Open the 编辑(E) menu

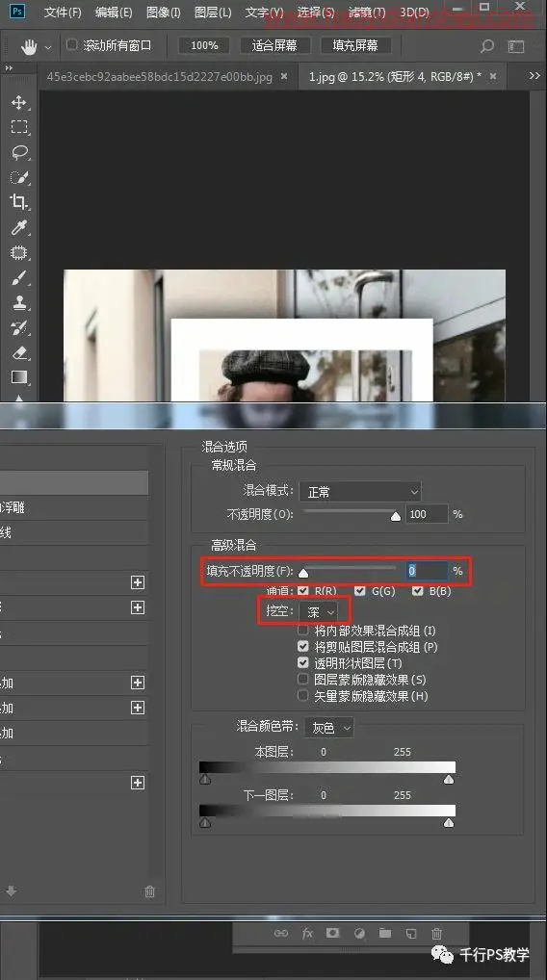(x=113, y=12)
